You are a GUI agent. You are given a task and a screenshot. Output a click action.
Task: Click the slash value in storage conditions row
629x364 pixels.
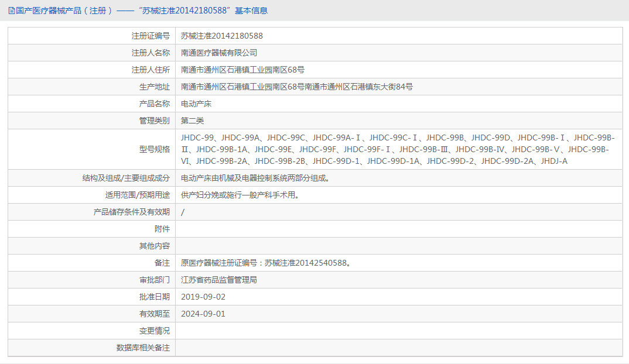point(183,212)
